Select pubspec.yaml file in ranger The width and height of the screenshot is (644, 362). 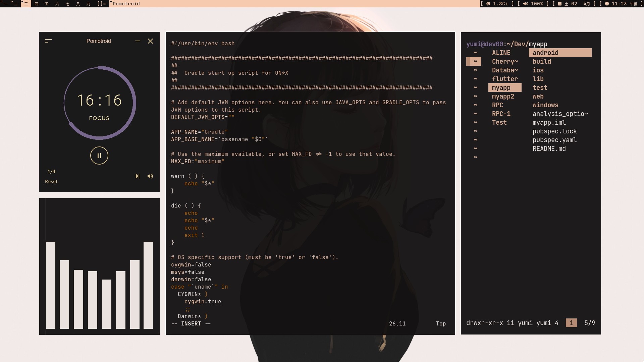point(555,140)
